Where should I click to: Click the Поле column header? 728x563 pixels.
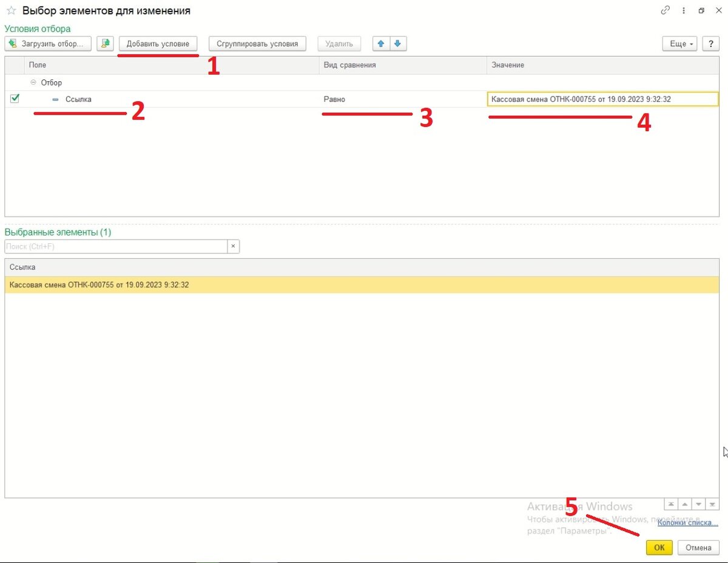(172, 65)
